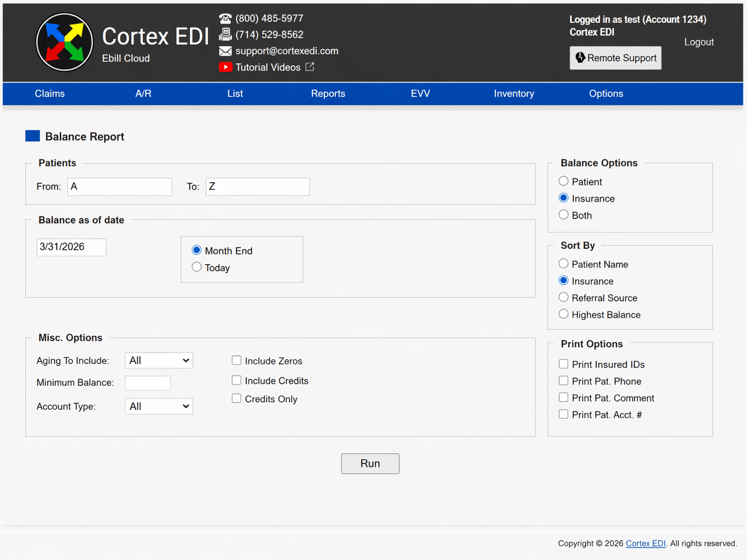
Task: Select the Month End radio button
Action: (196, 250)
